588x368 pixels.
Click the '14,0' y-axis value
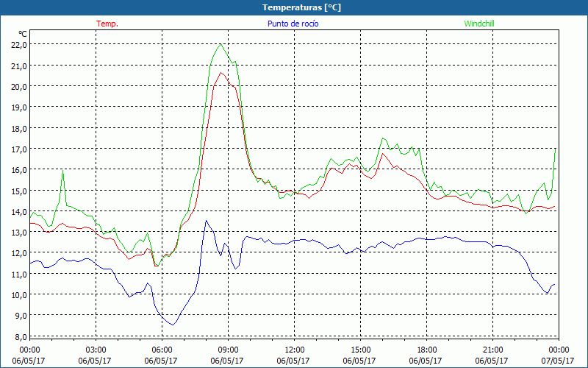point(20,211)
